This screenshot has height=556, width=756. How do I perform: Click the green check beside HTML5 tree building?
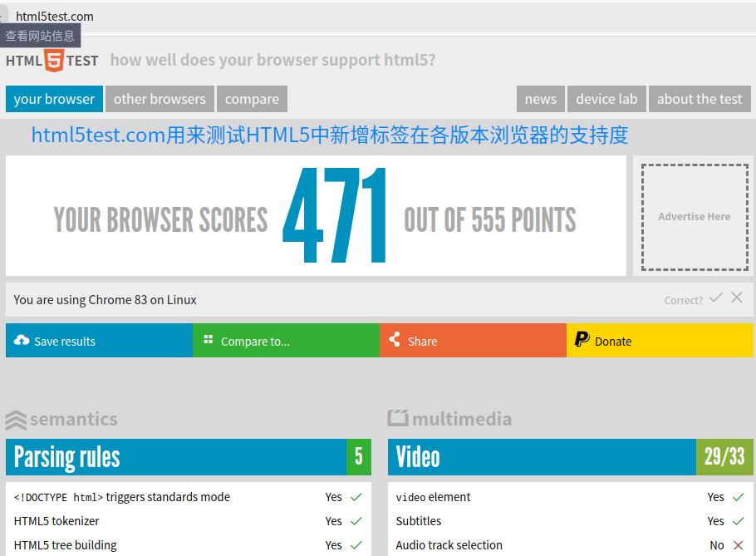(x=356, y=545)
